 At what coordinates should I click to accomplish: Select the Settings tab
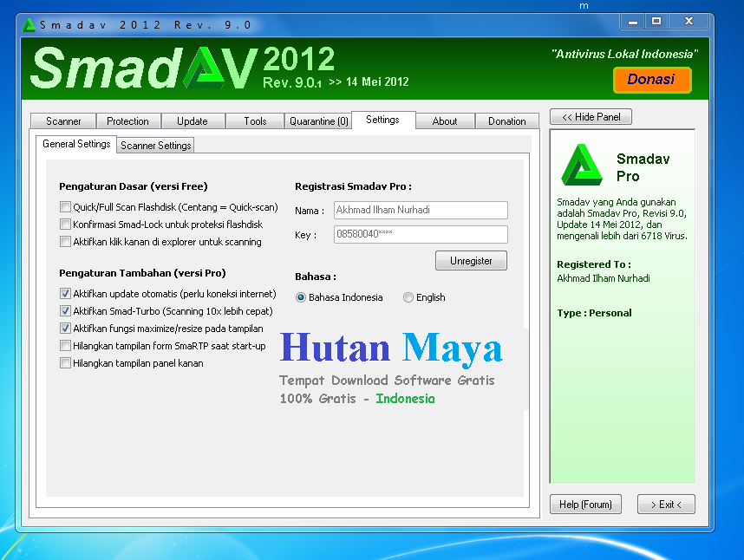[x=383, y=120]
